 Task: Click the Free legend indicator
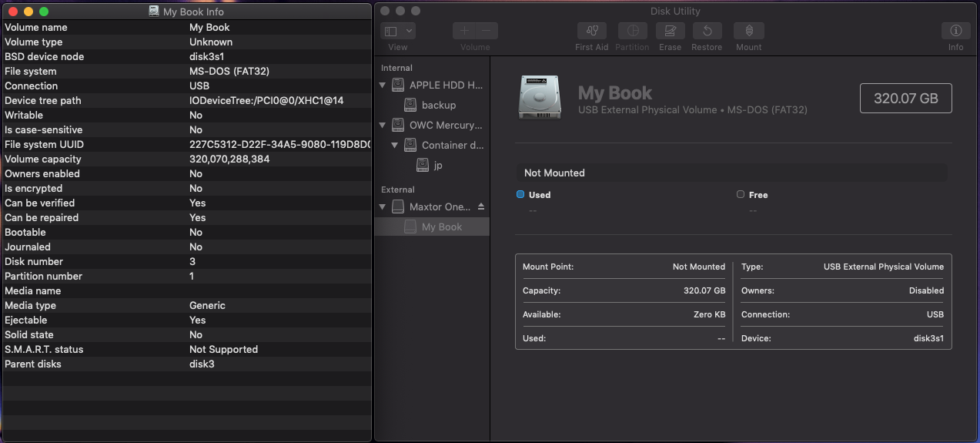[741, 195]
